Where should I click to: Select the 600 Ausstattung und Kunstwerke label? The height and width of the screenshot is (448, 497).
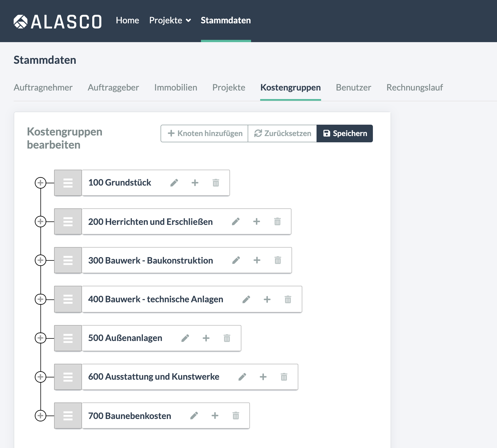[154, 377]
